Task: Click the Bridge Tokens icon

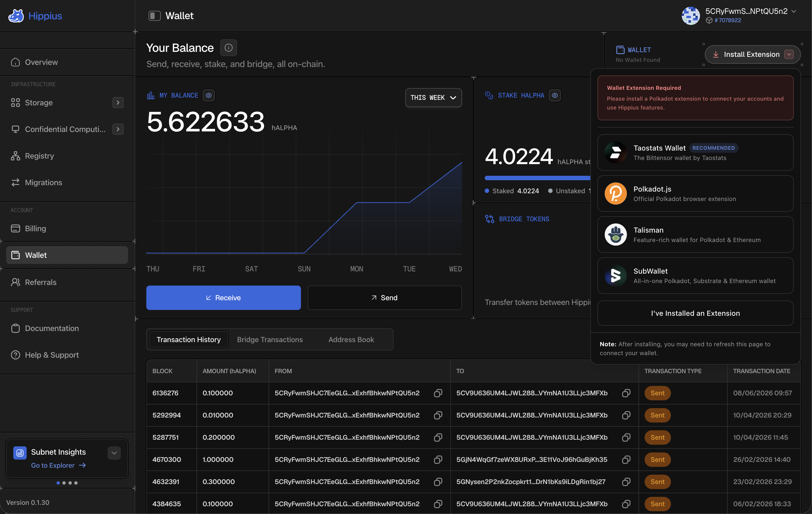Action: [489, 219]
